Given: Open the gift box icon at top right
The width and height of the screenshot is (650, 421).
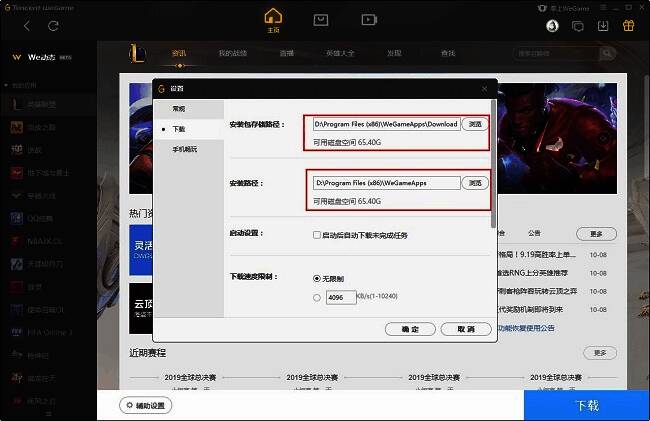Looking at the screenshot, I should pos(627,25).
